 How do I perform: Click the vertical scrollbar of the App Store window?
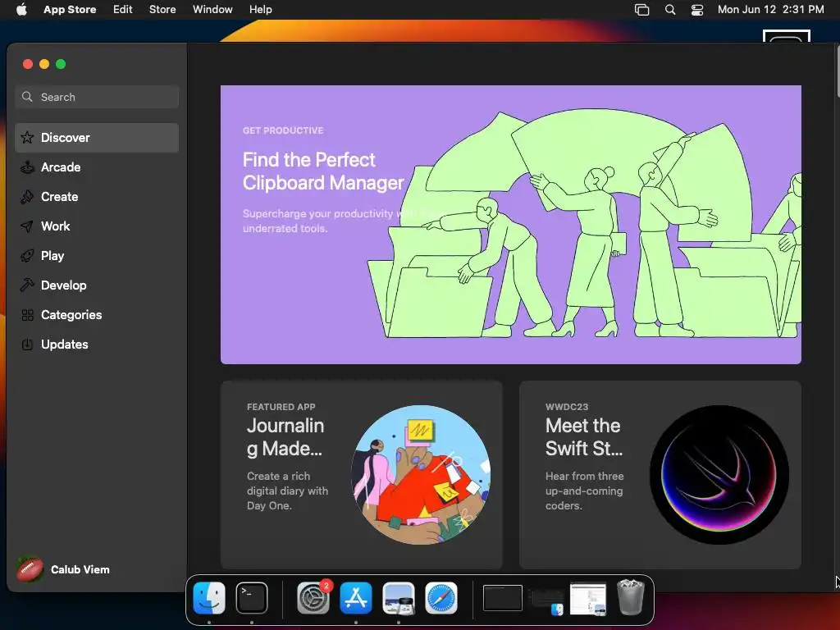click(x=837, y=72)
